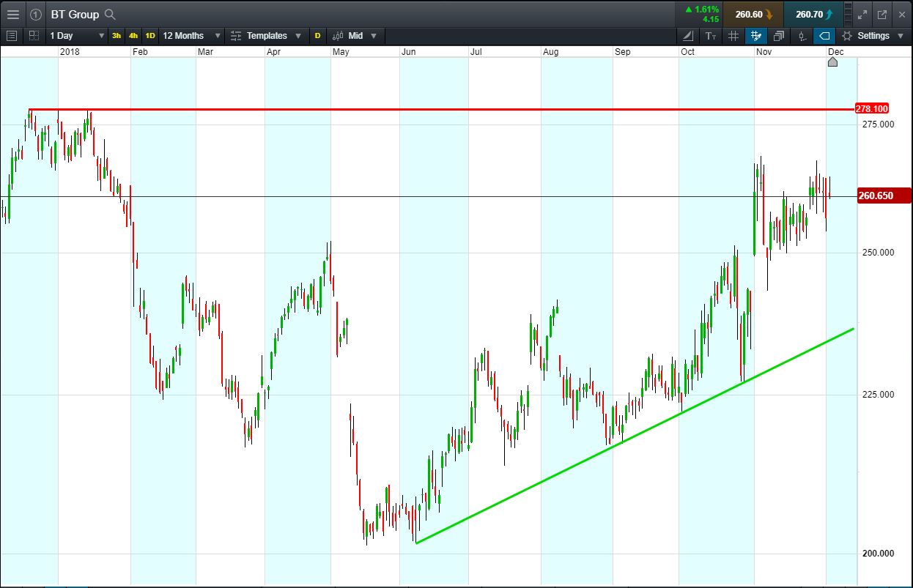This screenshot has height=588, width=913.
Task: Click the stacked bars market depth icon
Action: click(849, 14)
